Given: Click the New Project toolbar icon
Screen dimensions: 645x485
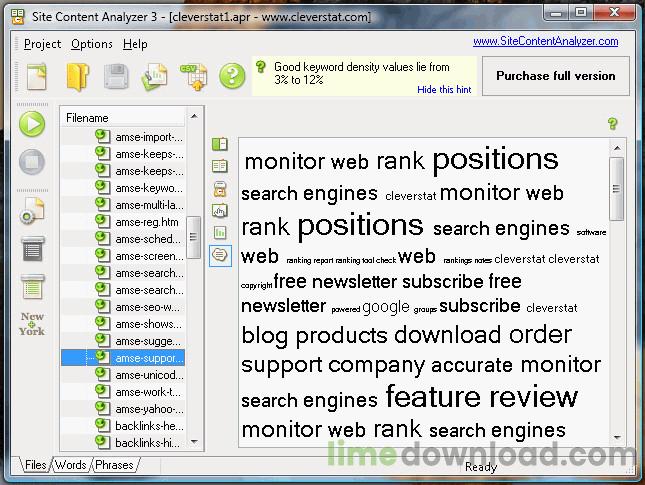Looking at the screenshot, I should pyautogui.click(x=37, y=77).
